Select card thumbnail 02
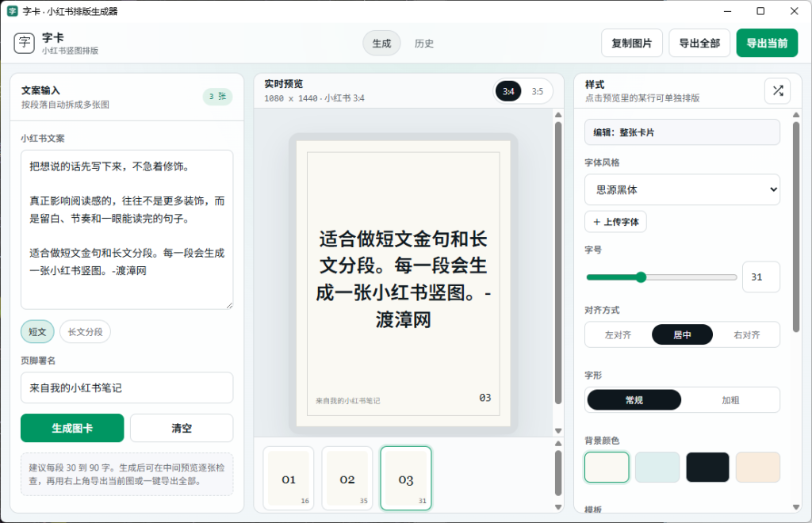Image resolution: width=812 pixels, height=523 pixels. point(347,479)
